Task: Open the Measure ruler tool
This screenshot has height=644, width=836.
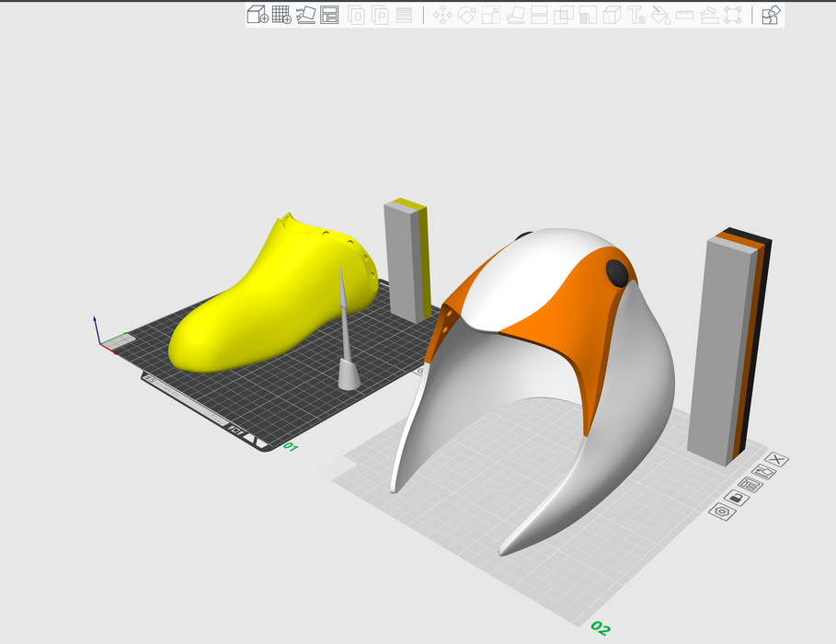Action: point(685,15)
